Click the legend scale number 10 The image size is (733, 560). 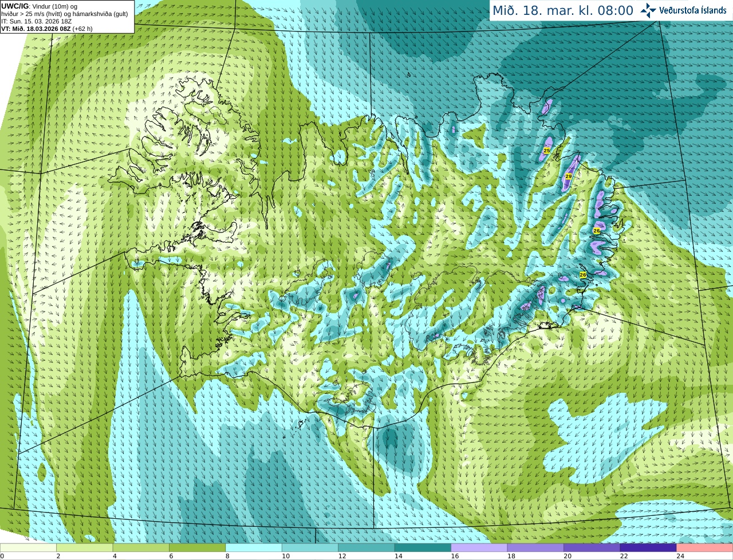(285, 556)
